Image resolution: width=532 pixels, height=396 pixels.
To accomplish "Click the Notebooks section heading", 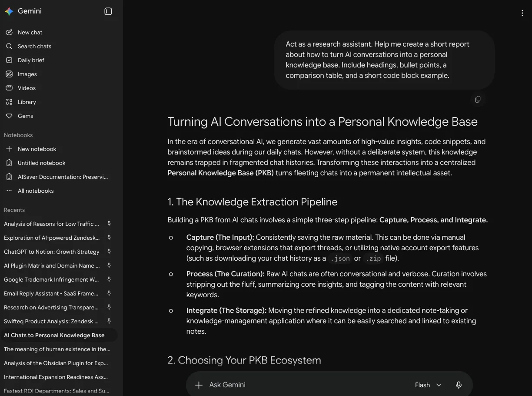I will (18, 135).
